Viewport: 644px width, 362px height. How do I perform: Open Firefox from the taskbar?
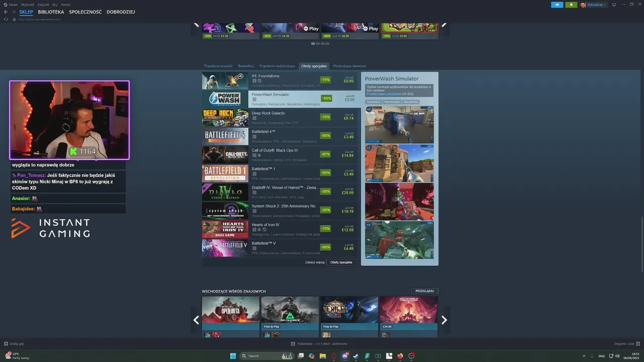(x=400, y=356)
